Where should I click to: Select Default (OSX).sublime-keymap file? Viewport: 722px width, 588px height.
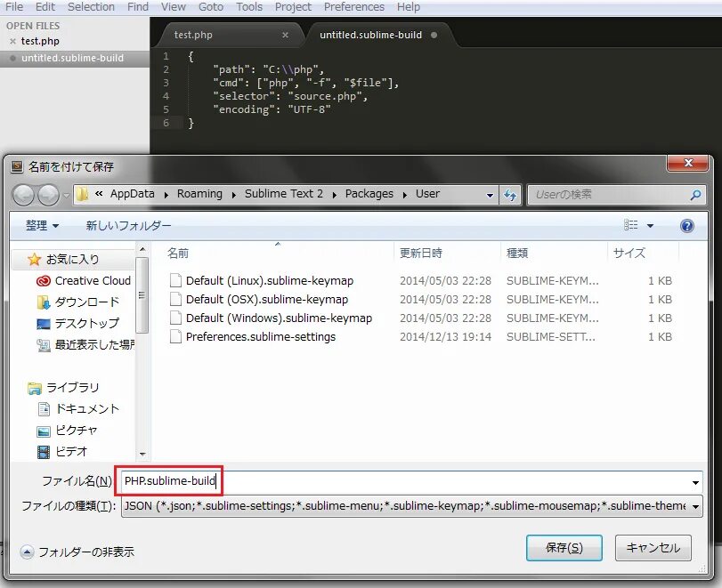[267, 300]
